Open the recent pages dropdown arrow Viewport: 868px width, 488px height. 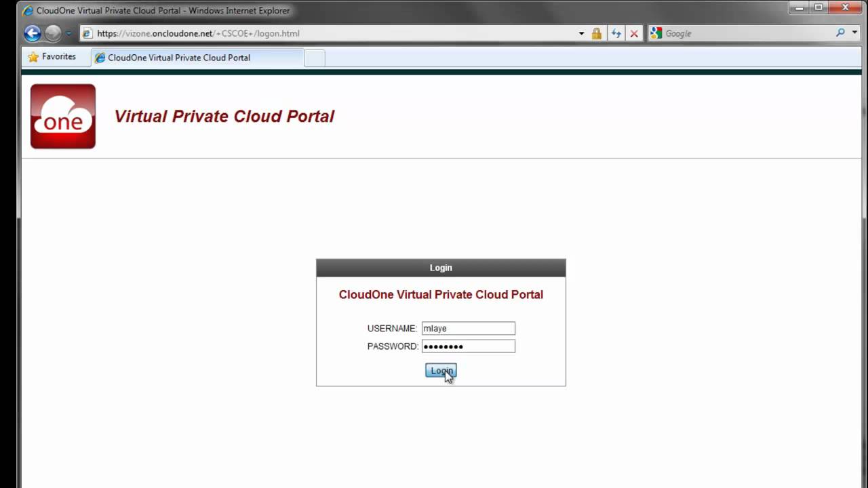point(68,33)
